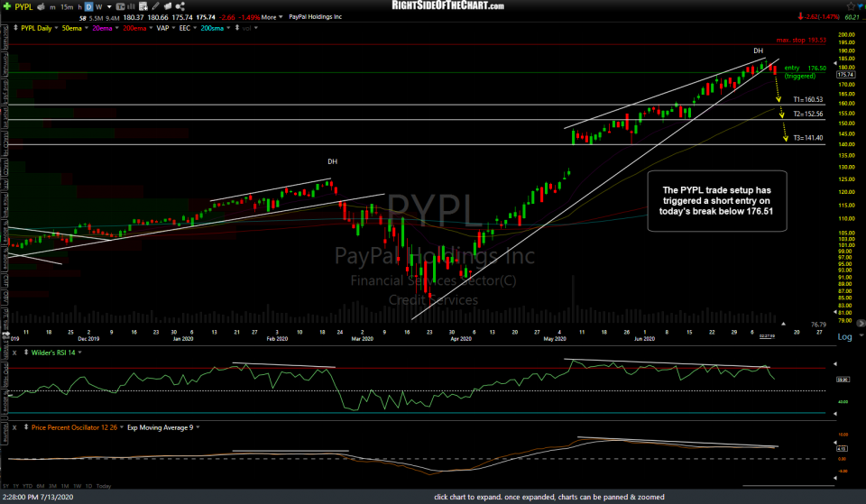Viewport: 866px width, 504px height.
Task: Close the Price Percent Oscillator pane with X
Action: 14,427
